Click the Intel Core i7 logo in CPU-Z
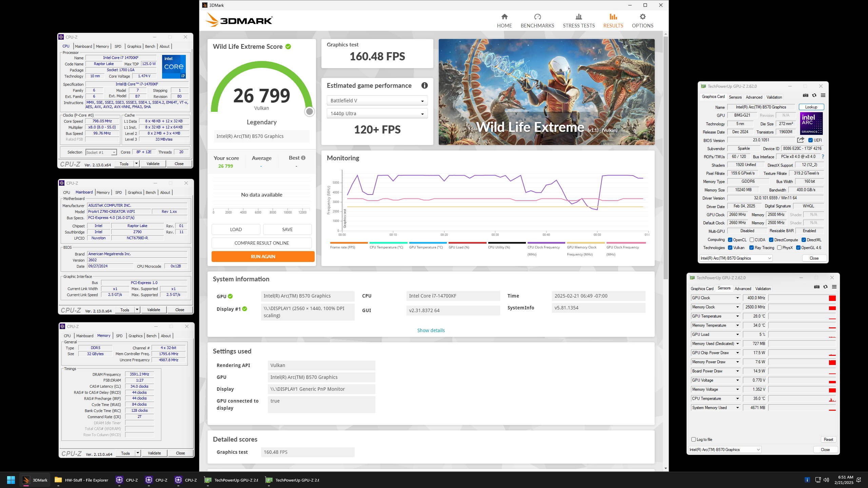This screenshot has height=488, width=868. pos(174,67)
